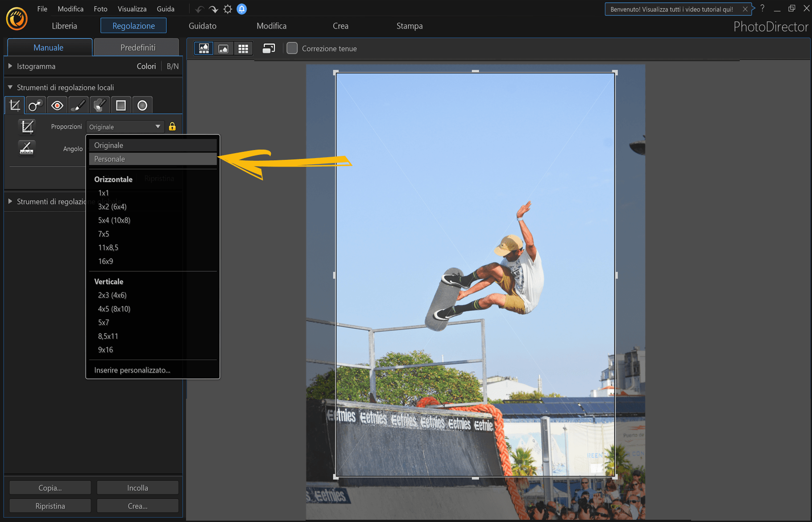The image size is (812, 522).
Task: Open the Visualizza menu
Action: click(x=132, y=9)
